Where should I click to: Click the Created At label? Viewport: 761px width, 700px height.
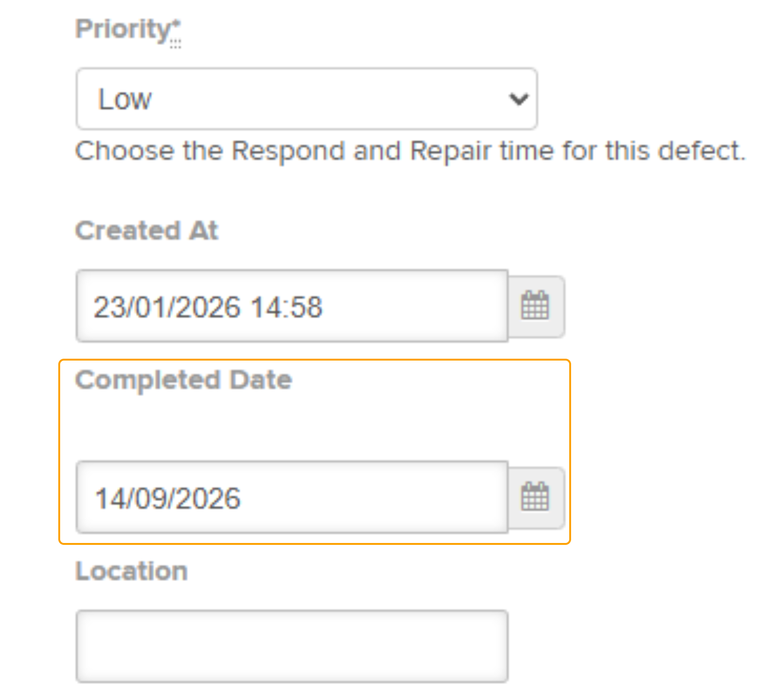(x=147, y=230)
